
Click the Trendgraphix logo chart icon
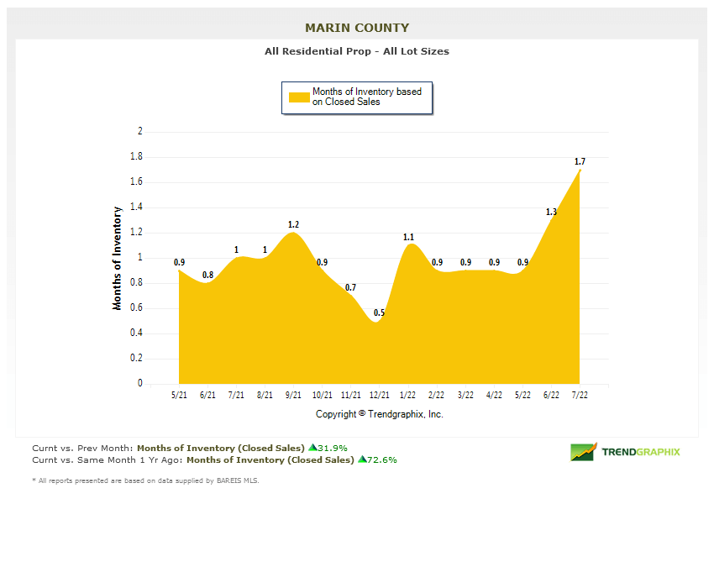click(583, 452)
